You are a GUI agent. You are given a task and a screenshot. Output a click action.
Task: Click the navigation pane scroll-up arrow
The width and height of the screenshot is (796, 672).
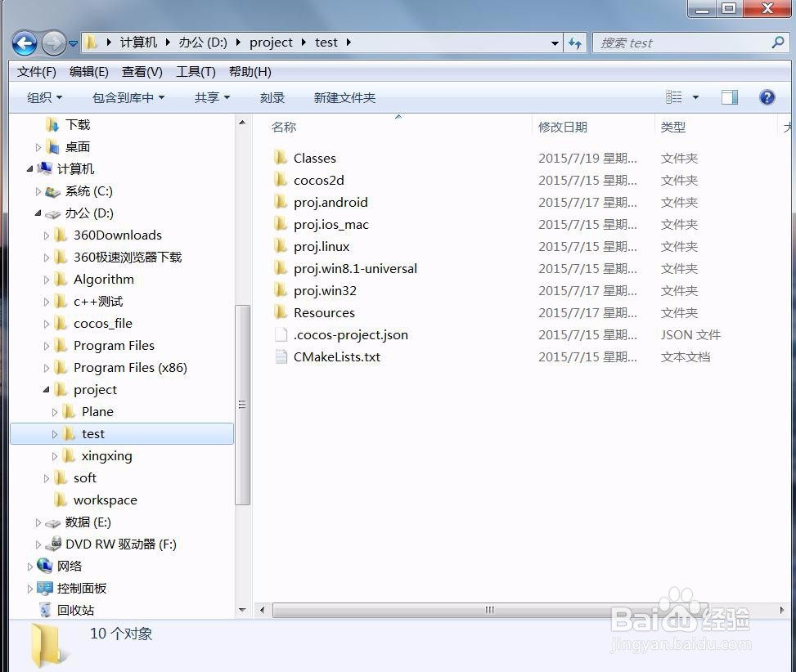point(242,123)
